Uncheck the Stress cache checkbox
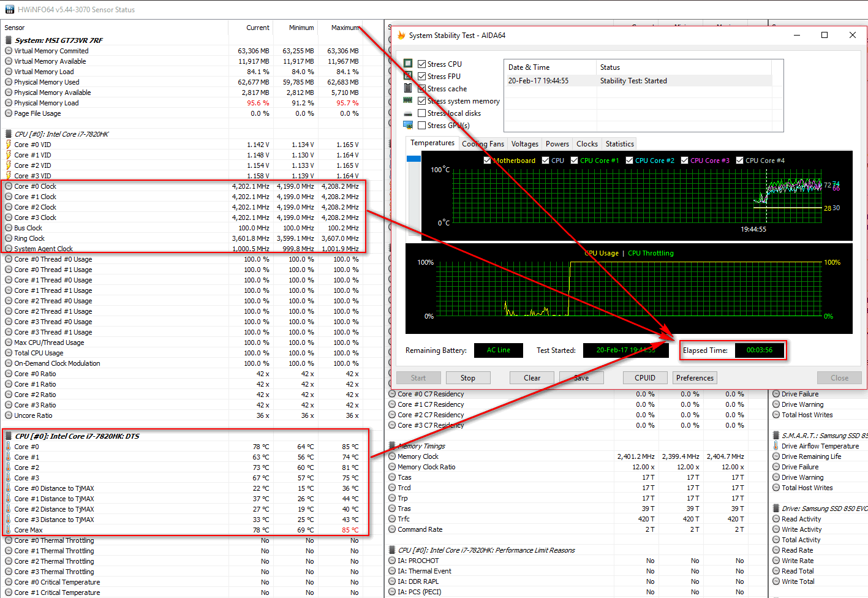Screen dimensions: 868x598 (x=421, y=88)
